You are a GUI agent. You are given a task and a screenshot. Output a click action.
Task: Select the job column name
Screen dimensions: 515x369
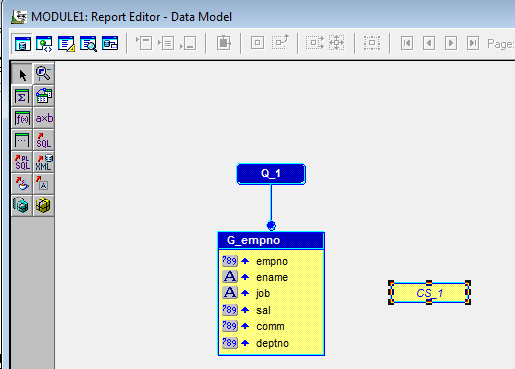(263, 293)
